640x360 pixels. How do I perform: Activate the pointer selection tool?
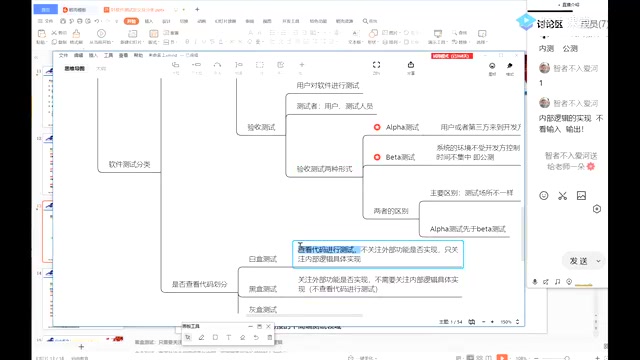[188, 338]
